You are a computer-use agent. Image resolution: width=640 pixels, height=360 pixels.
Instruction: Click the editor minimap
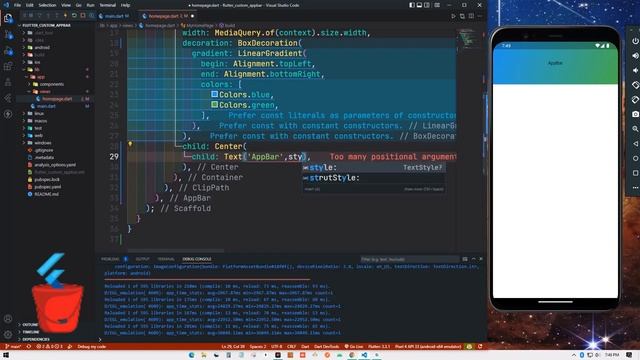tap(469, 39)
